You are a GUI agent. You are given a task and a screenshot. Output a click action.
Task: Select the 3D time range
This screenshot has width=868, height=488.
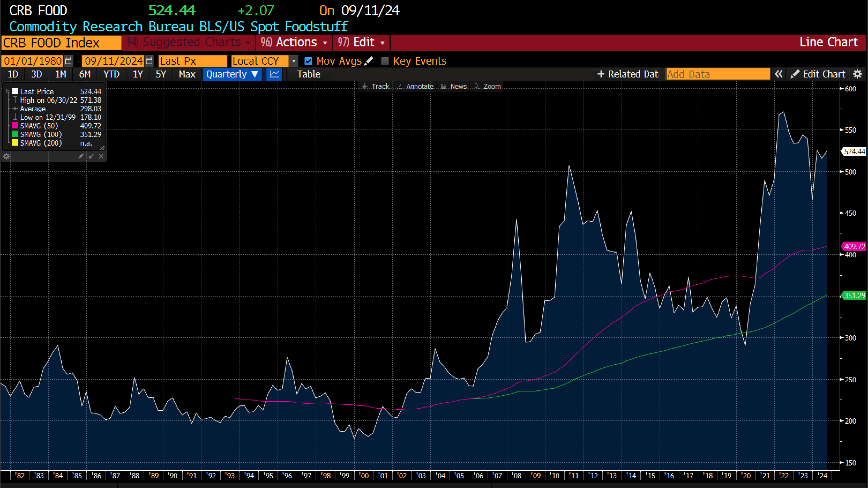point(36,74)
